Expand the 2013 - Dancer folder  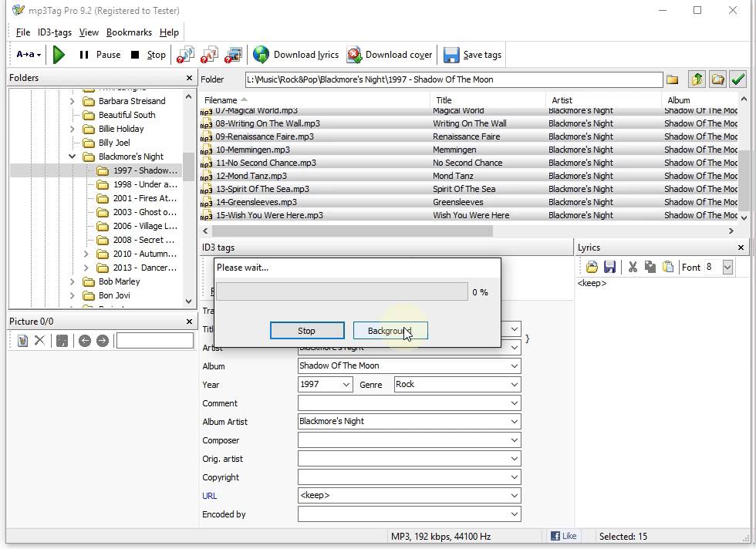click(x=86, y=268)
